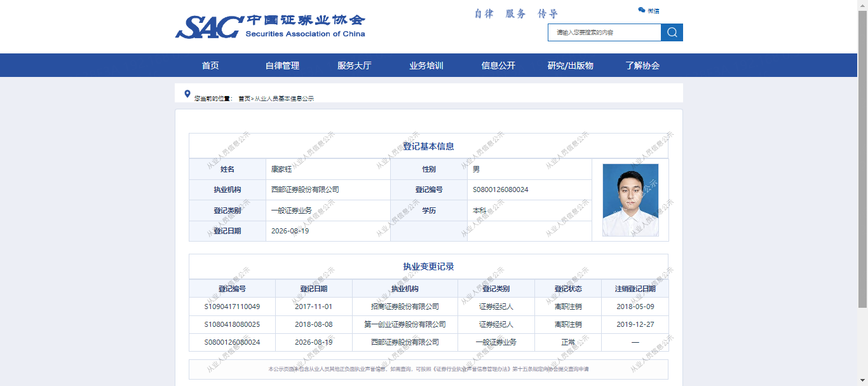Click the practitioner's ID photo
The image size is (868, 386).
click(x=630, y=200)
